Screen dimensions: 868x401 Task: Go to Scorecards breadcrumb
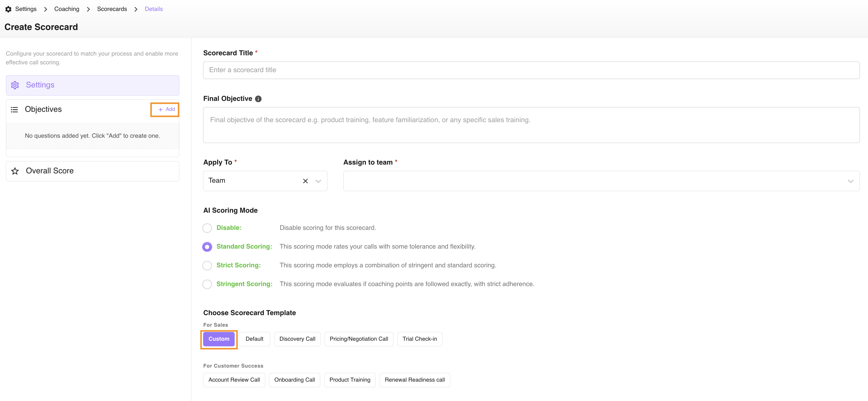point(112,9)
